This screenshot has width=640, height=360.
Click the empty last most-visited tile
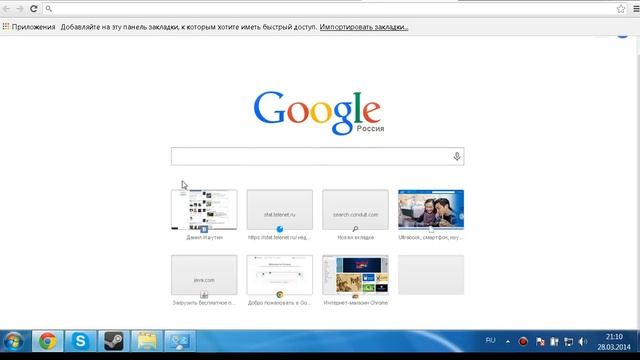tap(431, 275)
